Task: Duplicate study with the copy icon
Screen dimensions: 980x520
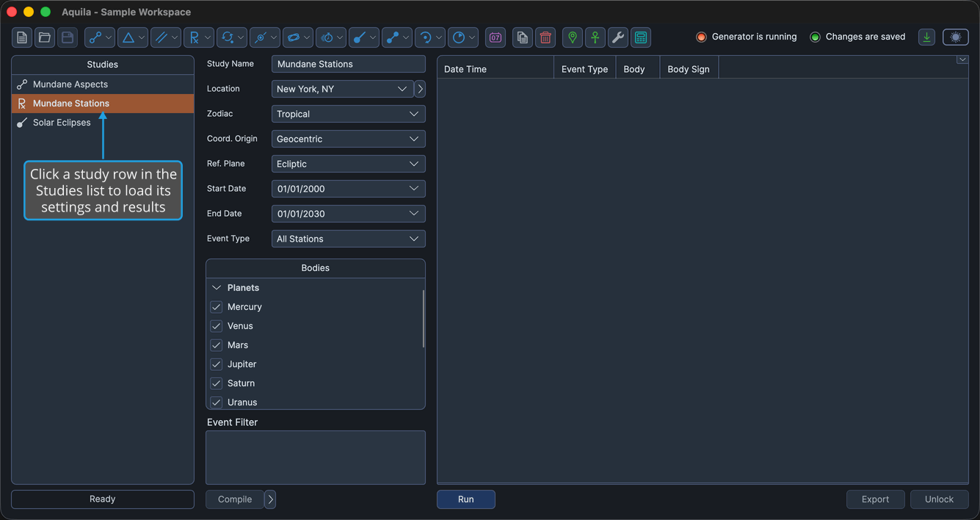Action: pos(523,37)
